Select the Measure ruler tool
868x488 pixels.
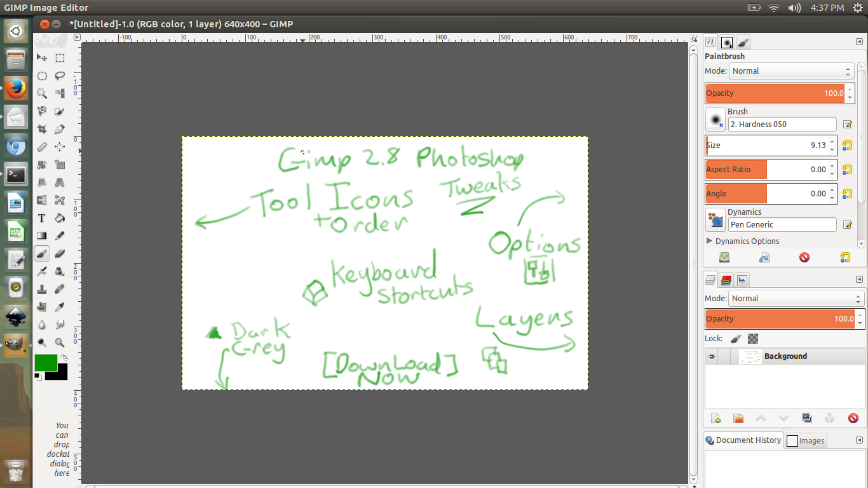42,147
